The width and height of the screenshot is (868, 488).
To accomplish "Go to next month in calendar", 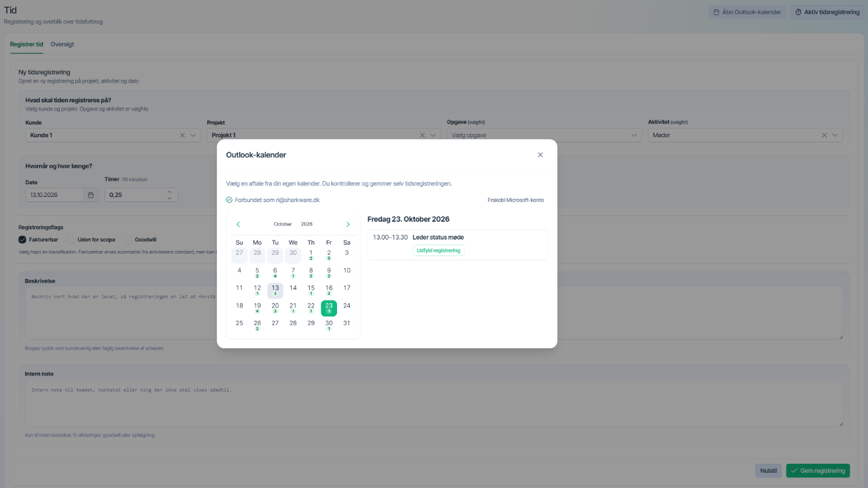I will [x=348, y=224].
